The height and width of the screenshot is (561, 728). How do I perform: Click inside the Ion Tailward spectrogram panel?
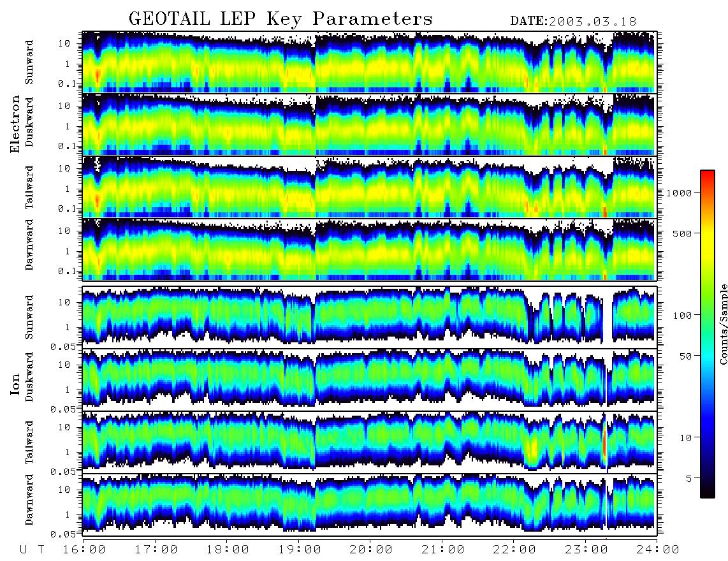point(370,442)
